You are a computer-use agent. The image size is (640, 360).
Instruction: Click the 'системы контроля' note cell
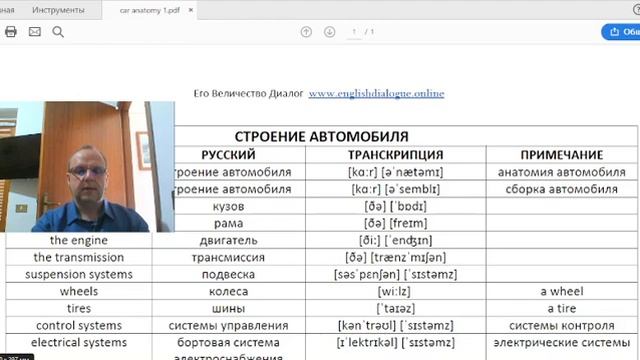coord(562,325)
